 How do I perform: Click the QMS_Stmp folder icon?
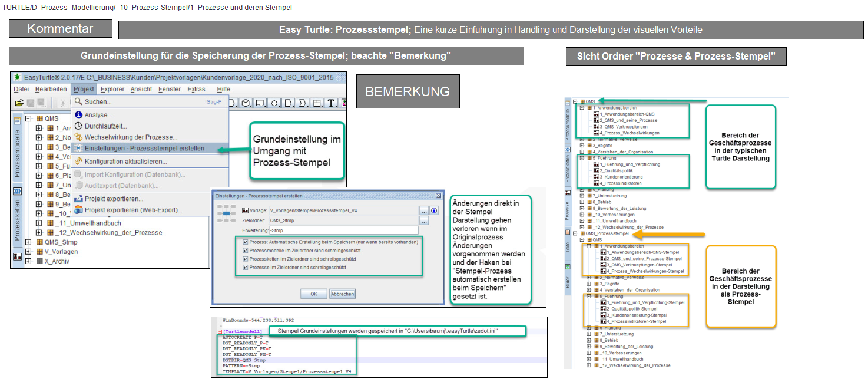(x=40, y=242)
